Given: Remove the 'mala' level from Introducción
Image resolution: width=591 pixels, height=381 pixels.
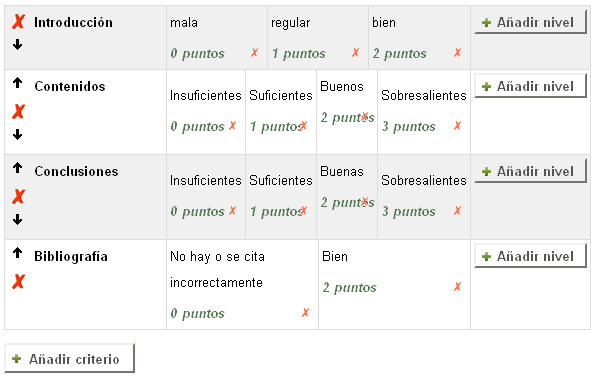Looking at the screenshot, I should click(x=254, y=53).
